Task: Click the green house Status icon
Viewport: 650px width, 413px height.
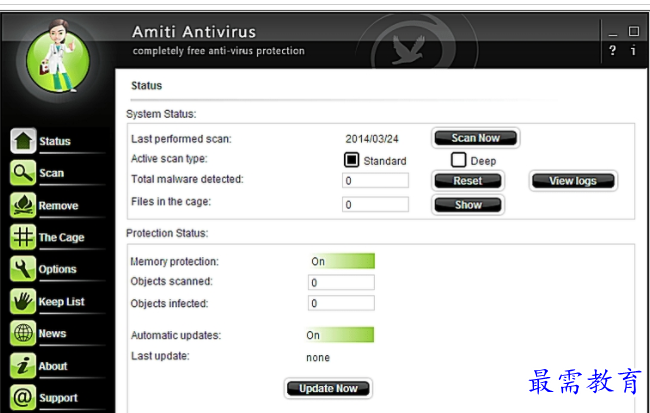Action: click(x=23, y=141)
